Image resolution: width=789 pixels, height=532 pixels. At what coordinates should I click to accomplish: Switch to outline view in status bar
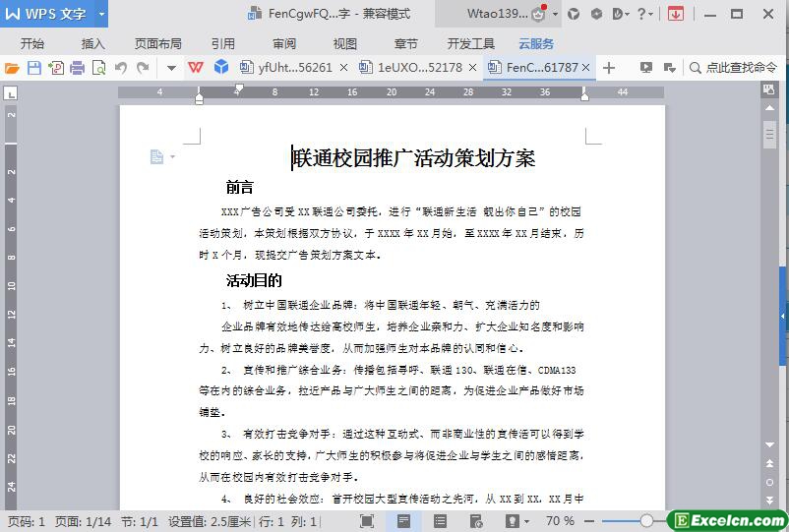[x=441, y=521]
